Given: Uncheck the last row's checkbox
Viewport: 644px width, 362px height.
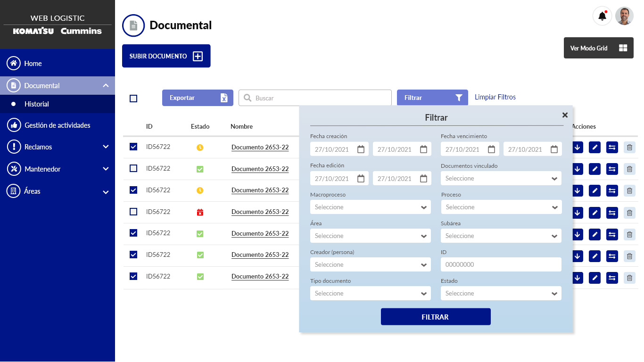Looking at the screenshot, I should (x=133, y=276).
